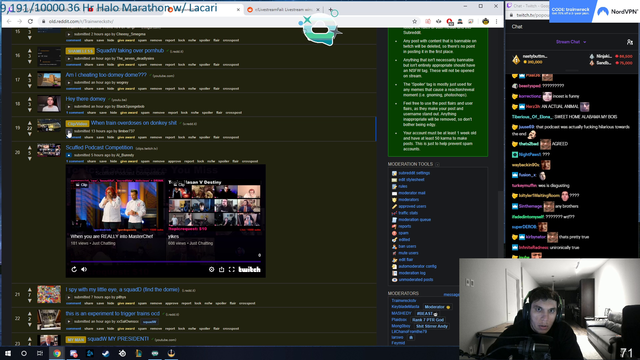This screenshot has width=640, height=360.
Task: Downvote 'When train overdoses on donkey shit' post
Action: [29, 134]
